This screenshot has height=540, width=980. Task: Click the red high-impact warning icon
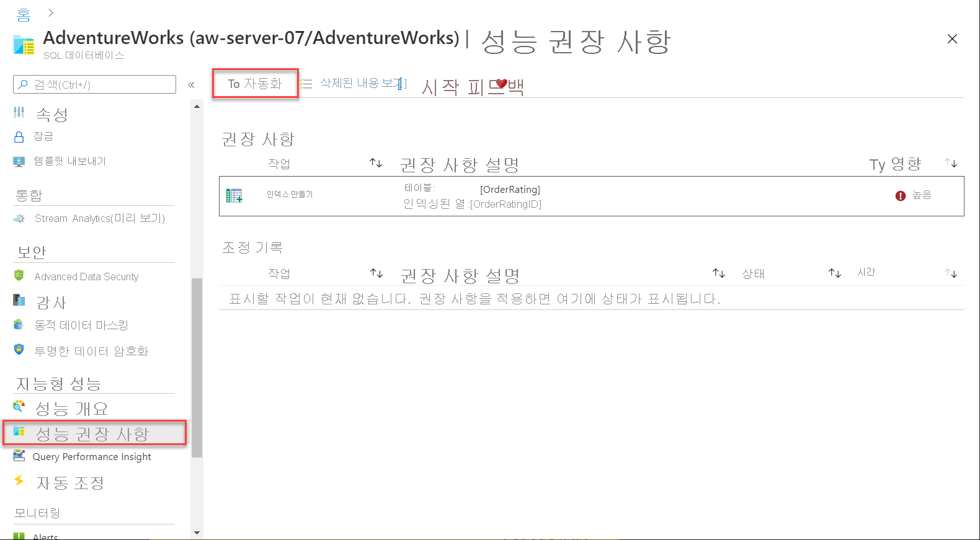pyautogui.click(x=901, y=196)
